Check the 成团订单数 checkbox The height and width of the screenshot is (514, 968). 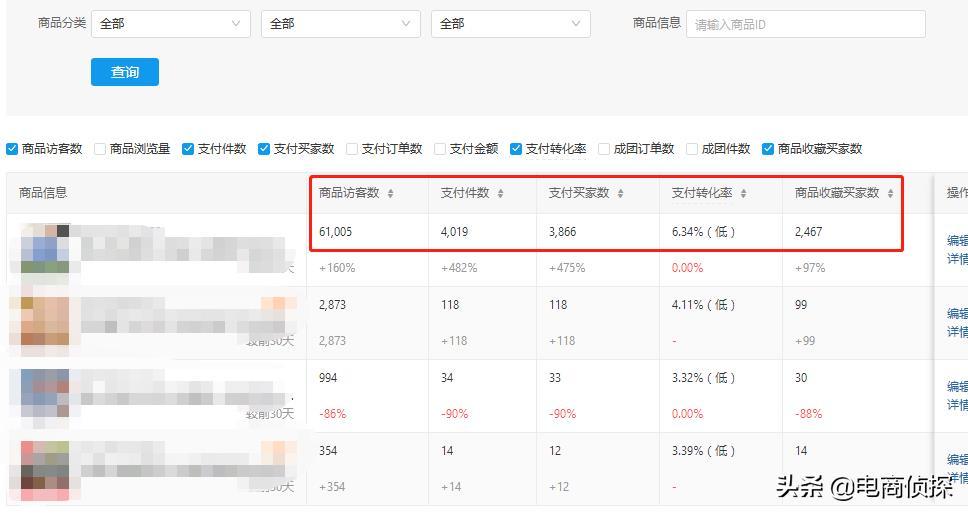pyautogui.click(x=604, y=149)
